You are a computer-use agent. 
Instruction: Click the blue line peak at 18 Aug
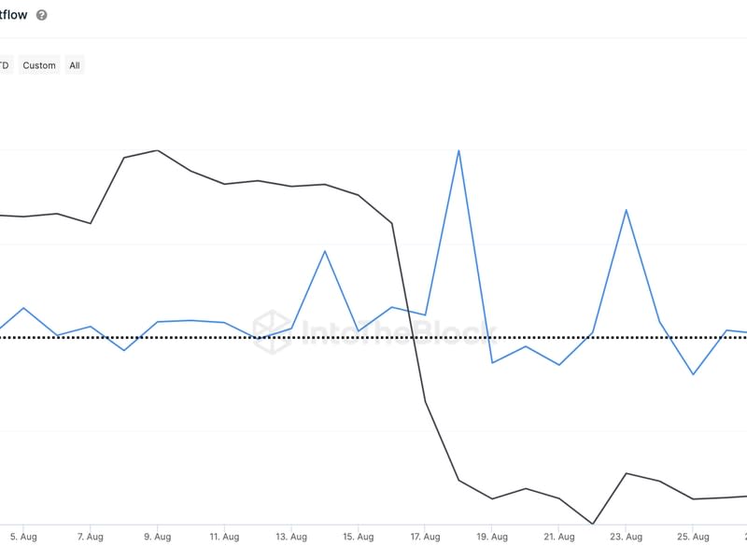click(x=458, y=150)
